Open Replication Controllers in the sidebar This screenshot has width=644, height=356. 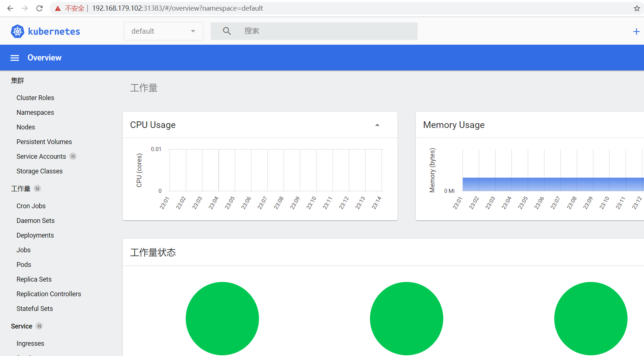49,294
